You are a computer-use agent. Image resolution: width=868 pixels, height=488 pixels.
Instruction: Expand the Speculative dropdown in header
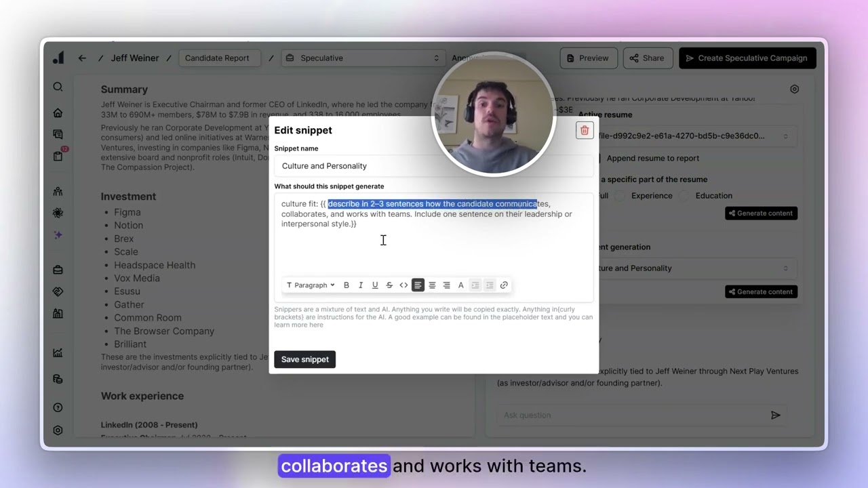(362, 58)
